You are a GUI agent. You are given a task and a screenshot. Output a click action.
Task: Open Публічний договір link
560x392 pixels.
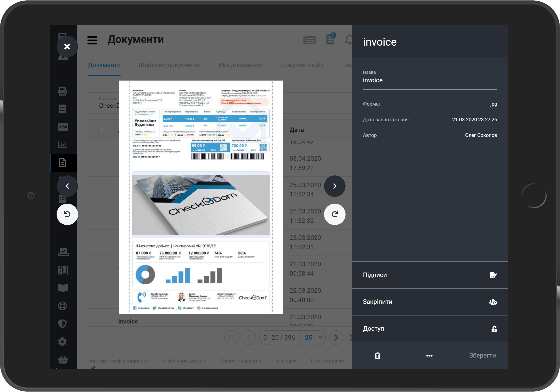[185, 360]
